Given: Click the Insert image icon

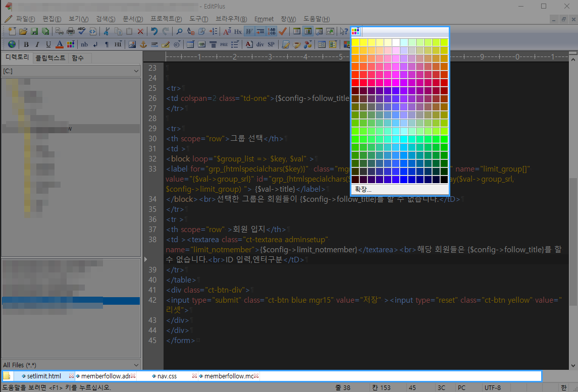Looking at the screenshot, I should coord(132,44).
